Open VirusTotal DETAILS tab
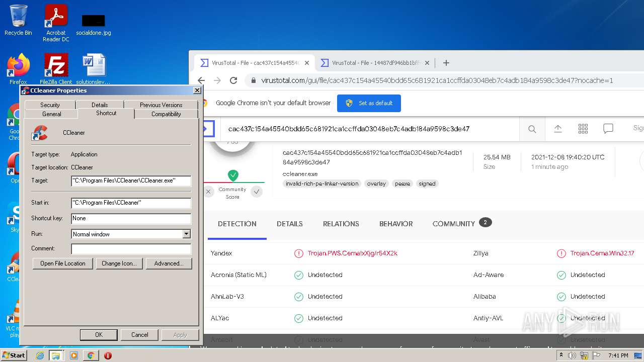 [290, 224]
